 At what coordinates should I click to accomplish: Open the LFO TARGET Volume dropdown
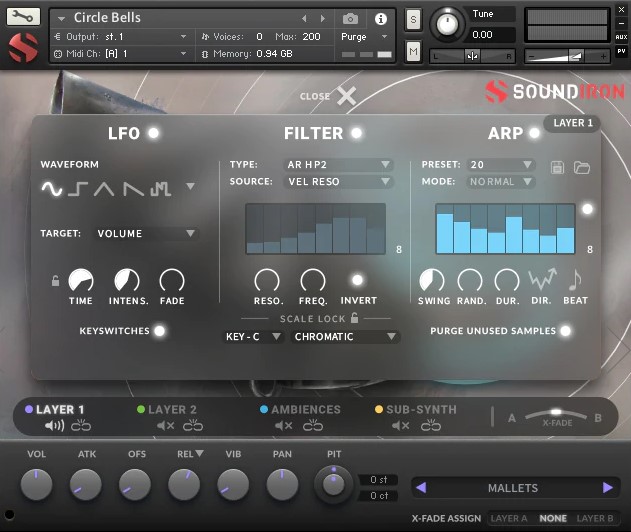(146, 233)
